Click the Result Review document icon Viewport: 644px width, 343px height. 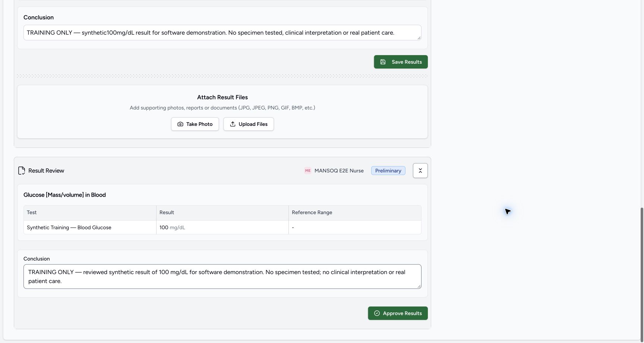pyautogui.click(x=22, y=171)
